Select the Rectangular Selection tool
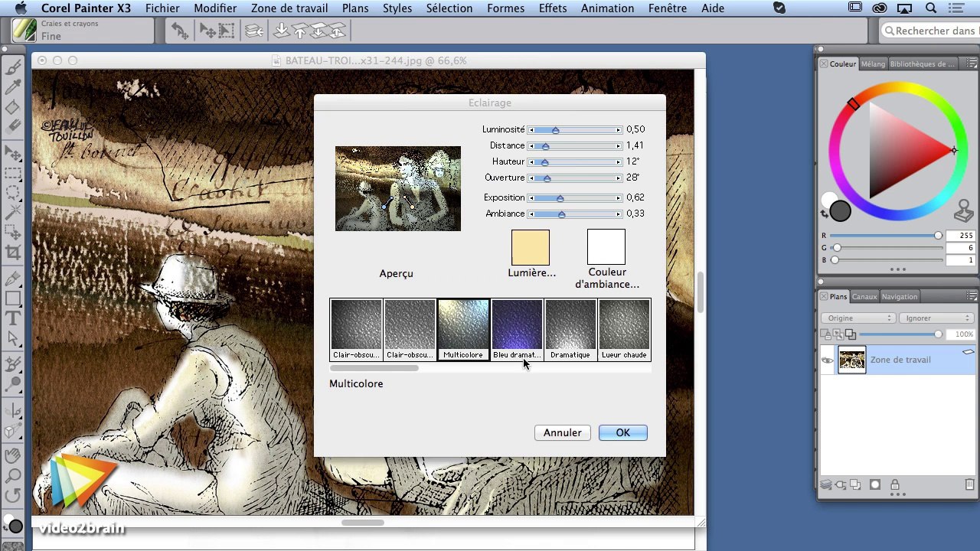 coord(13,173)
